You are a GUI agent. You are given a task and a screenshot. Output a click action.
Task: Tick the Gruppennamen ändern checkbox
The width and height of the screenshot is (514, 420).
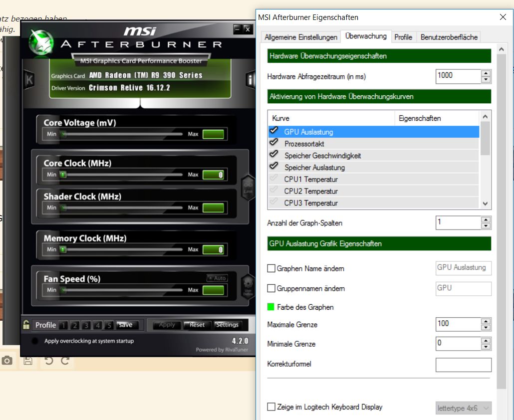point(271,289)
